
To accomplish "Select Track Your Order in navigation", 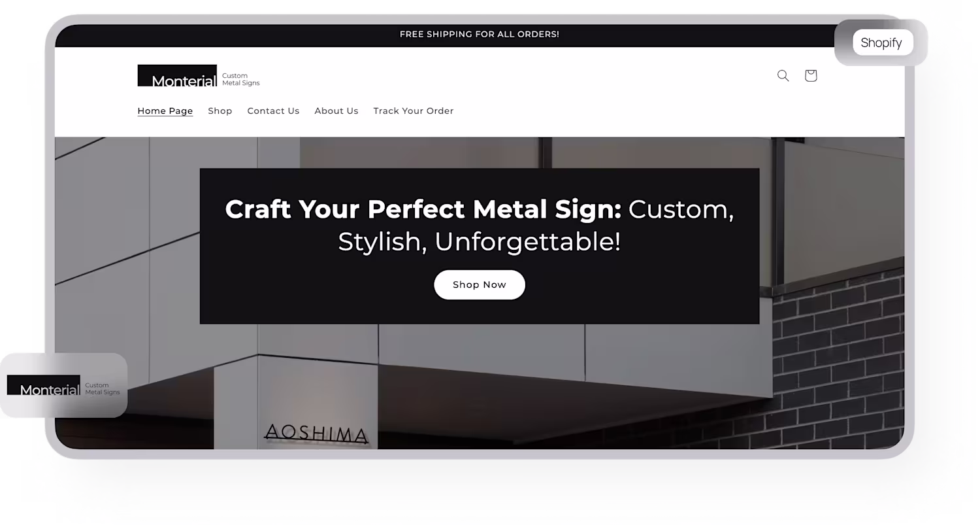I will point(414,111).
